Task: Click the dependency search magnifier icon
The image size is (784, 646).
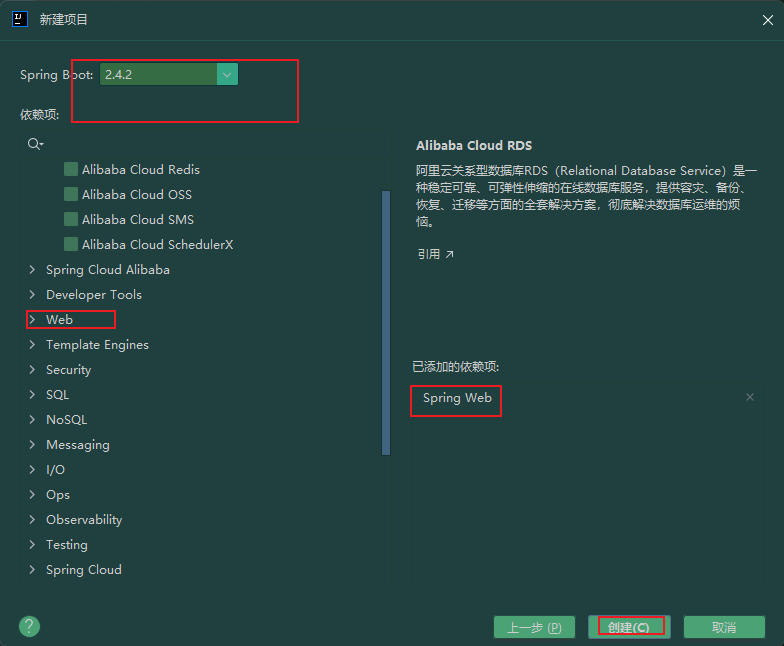Action: coord(35,144)
